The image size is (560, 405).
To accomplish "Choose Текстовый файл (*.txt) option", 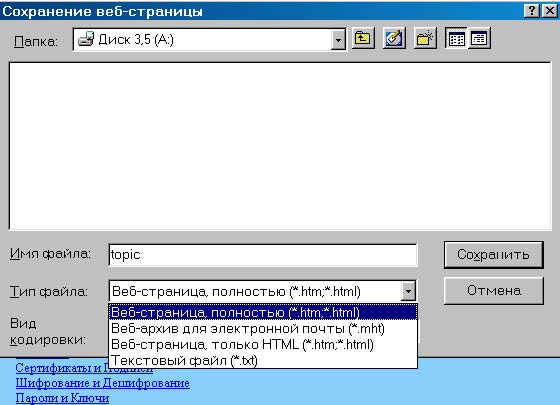I will click(x=263, y=360).
